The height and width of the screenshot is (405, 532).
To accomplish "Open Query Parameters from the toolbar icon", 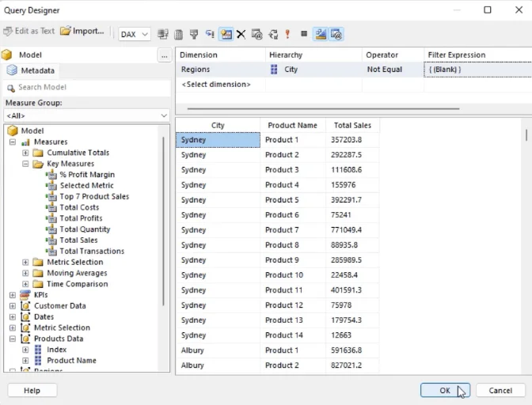I will pyautogui.click(x=256, y=34).
